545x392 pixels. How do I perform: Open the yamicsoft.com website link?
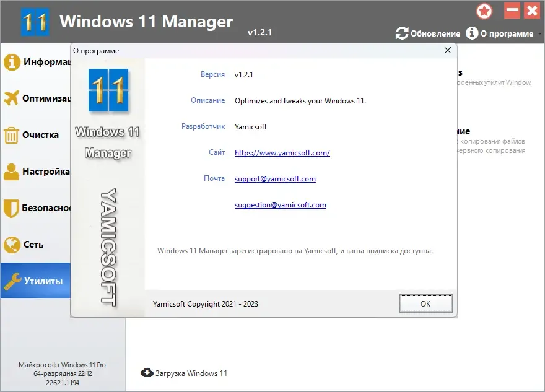coord(282,152)
